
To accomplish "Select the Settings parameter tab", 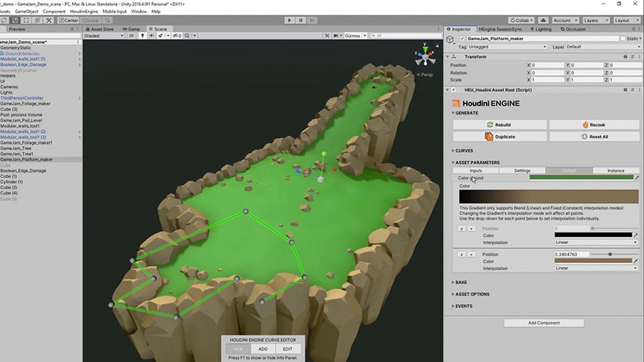I will (x=522, y=170).
